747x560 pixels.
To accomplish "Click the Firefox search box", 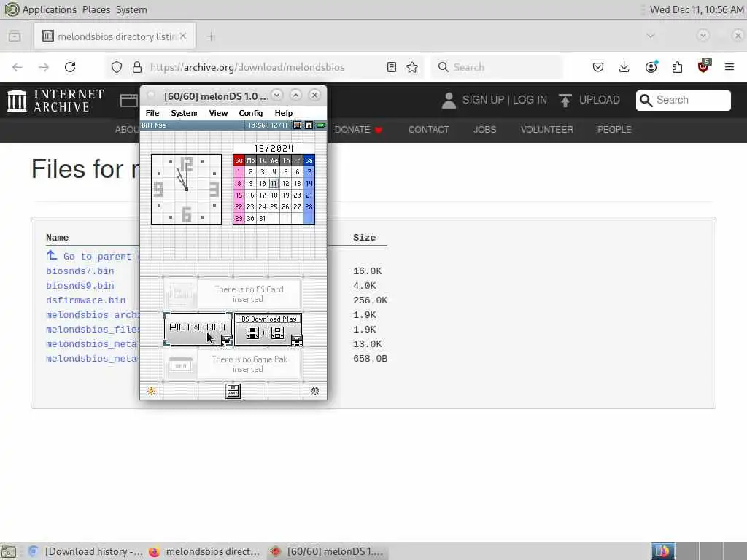I will (x=497, y=67).
